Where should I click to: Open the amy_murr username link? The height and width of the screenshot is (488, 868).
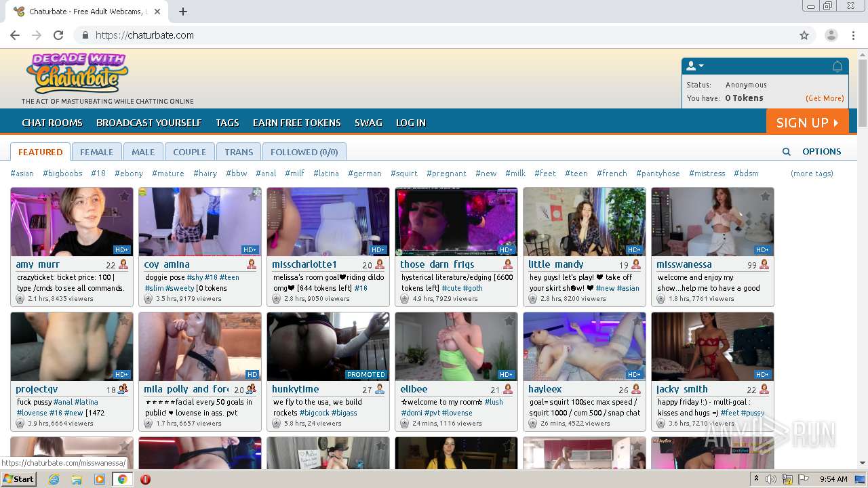38,264
